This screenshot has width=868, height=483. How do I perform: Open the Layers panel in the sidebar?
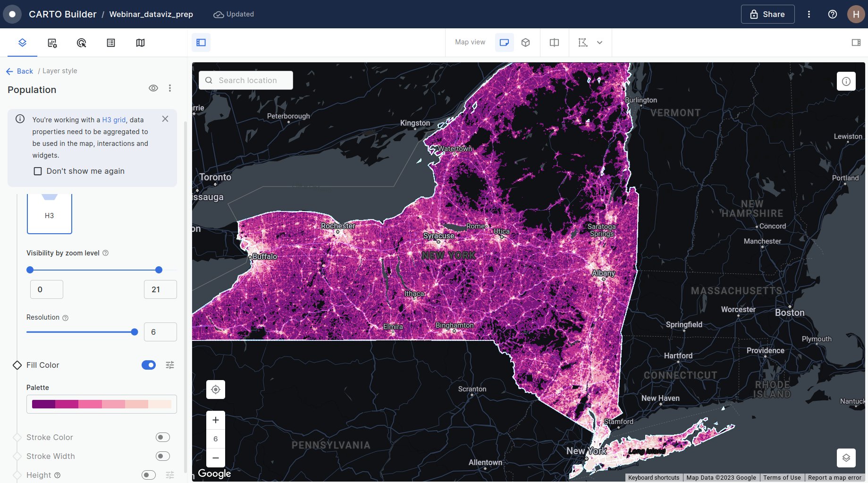coord(22,42)
